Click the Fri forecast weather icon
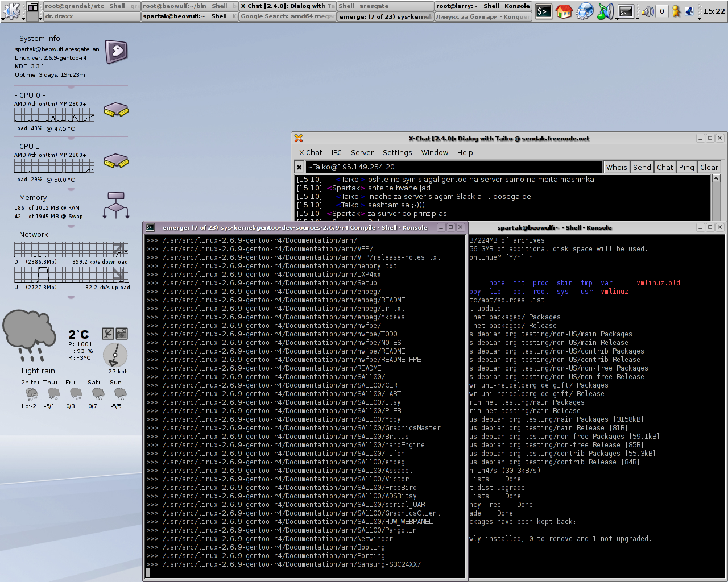 tap(76, 393)
